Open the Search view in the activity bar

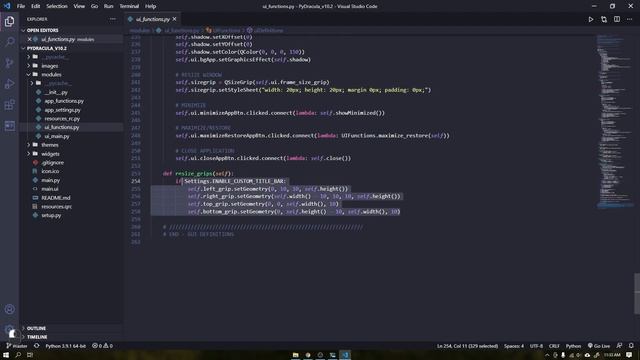9,42
